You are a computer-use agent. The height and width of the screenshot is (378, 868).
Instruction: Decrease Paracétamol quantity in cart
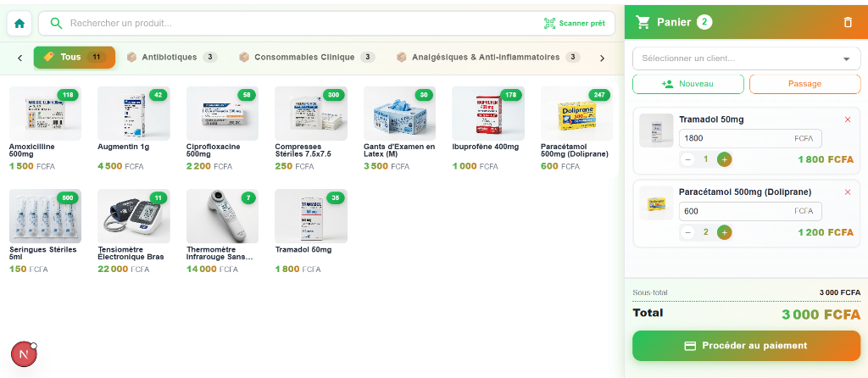pos(687,232)
